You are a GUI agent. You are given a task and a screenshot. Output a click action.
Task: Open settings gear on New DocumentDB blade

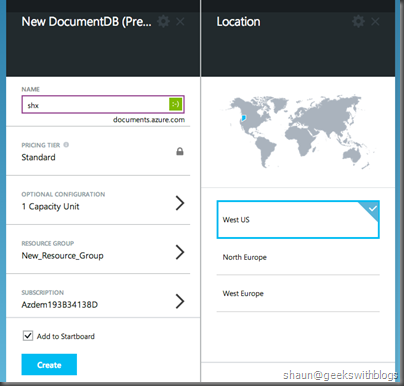(x=163, y=22)
